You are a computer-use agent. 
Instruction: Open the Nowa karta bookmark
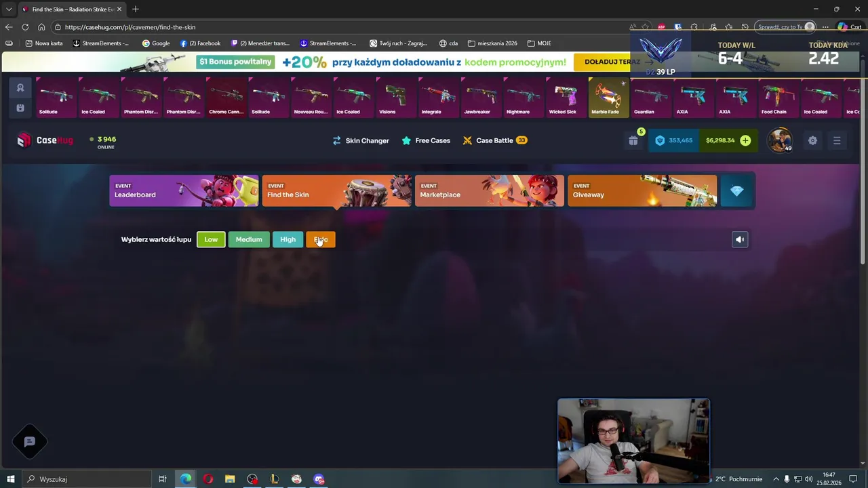click(x=44, y=43)
